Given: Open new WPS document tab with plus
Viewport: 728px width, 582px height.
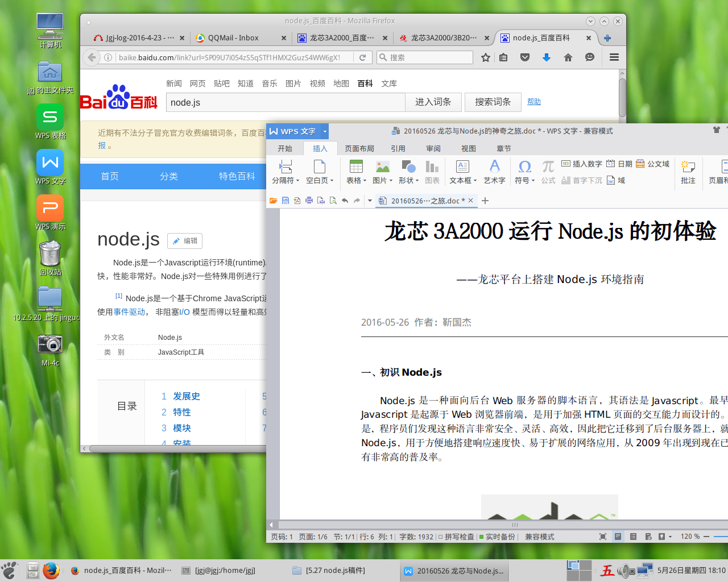Looking at the screenshot, I should click(x=485, y=201).
